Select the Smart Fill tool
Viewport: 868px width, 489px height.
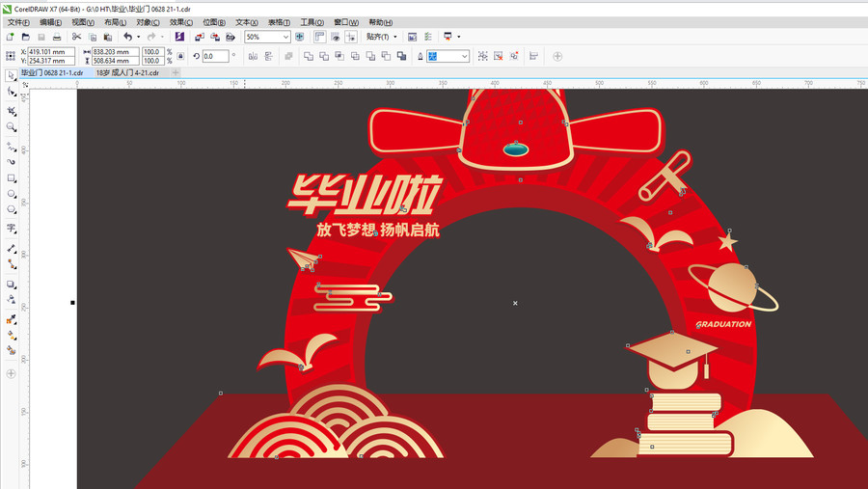pyautogui.click(x=11, y=350)
